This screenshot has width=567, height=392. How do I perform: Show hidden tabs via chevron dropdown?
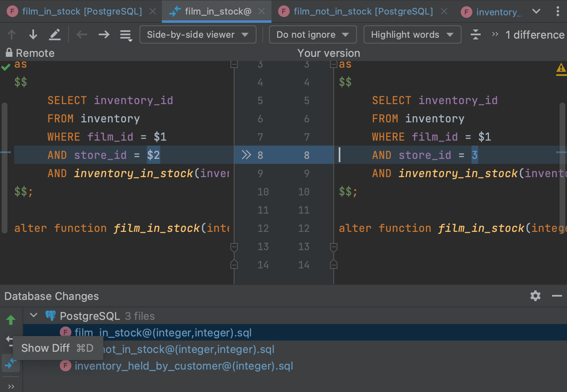(x=536, y=12)
